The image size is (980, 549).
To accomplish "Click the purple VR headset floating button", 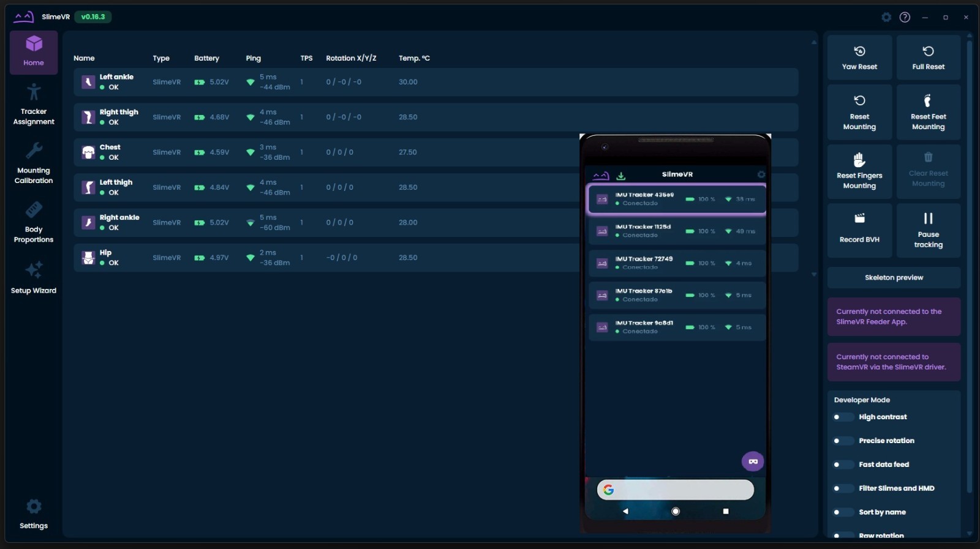I will click(x=753, y=461).
